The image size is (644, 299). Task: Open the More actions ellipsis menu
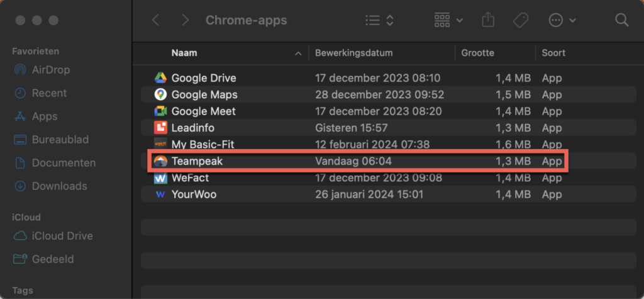coord(563,20)
